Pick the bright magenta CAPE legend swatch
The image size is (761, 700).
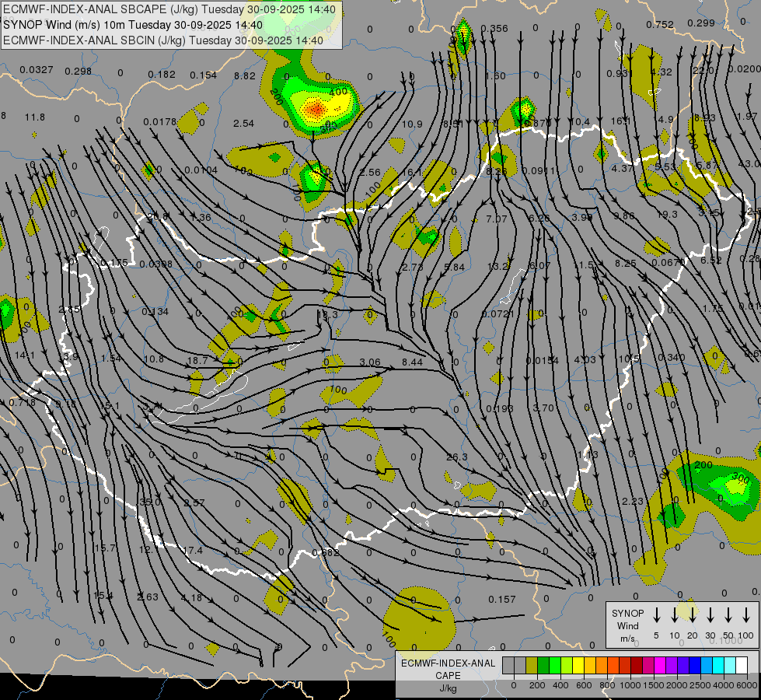[x=660, y=666]
